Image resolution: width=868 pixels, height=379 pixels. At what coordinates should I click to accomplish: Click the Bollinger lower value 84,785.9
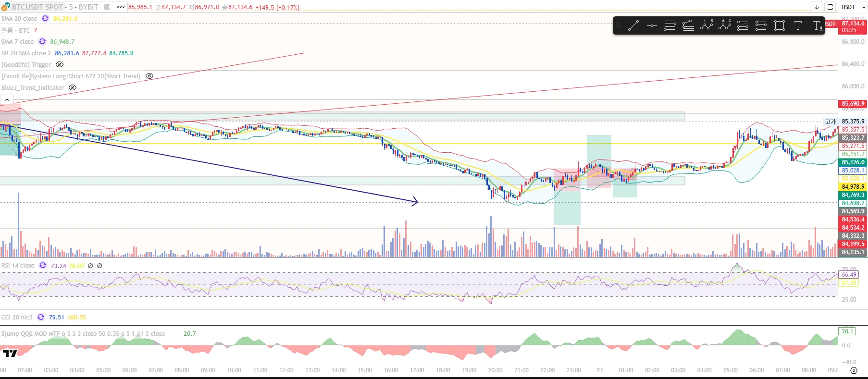click(121, 53)
